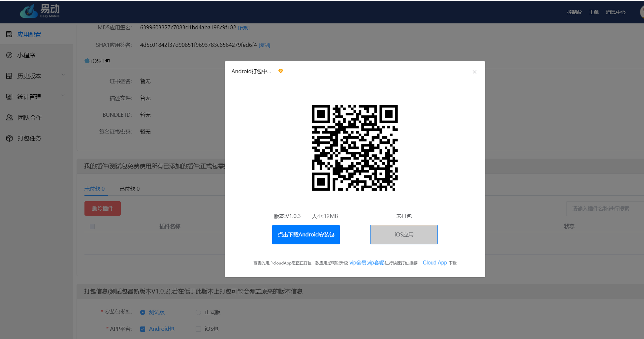Screen dimensions: 644x339
Task: Uncheck the Android包 checkbox
Action: [143, 329]
